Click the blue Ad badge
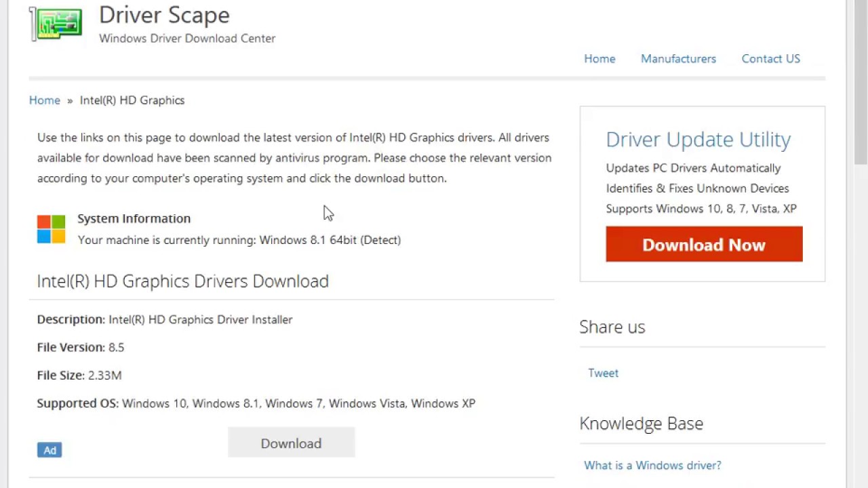This screenshot has height=488, width=868. [50, 450]
